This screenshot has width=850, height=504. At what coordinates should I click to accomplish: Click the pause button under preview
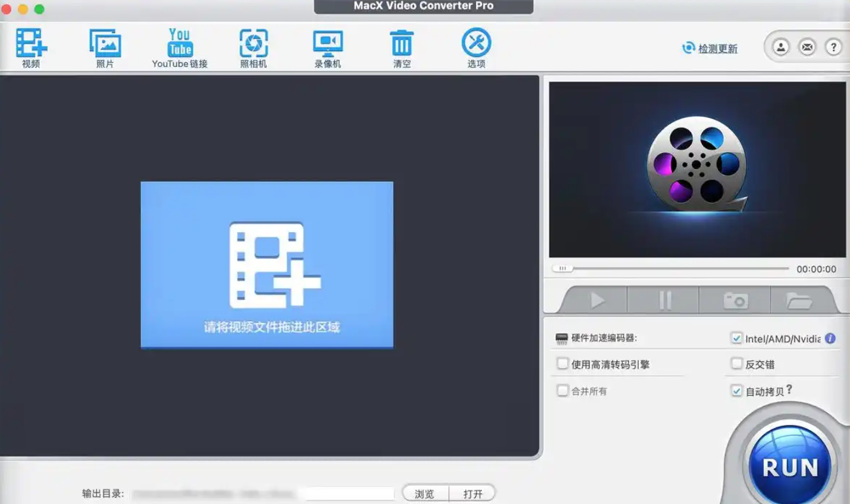664,300
